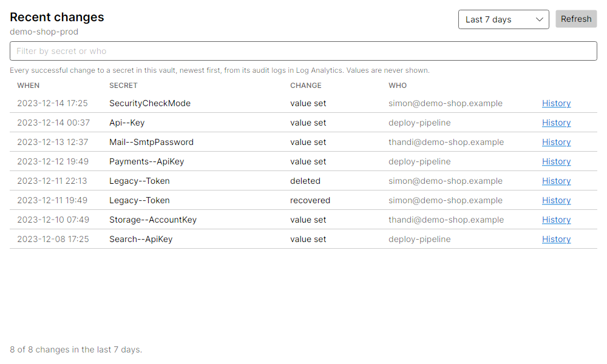Click the WHO column header
Screen dimensions: 607x364
tap(398, 86)
